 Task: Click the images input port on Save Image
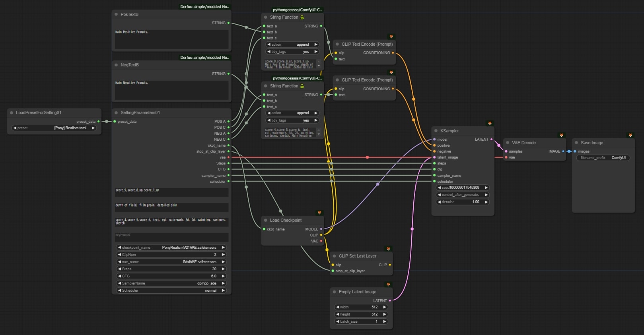coord(575,151)
